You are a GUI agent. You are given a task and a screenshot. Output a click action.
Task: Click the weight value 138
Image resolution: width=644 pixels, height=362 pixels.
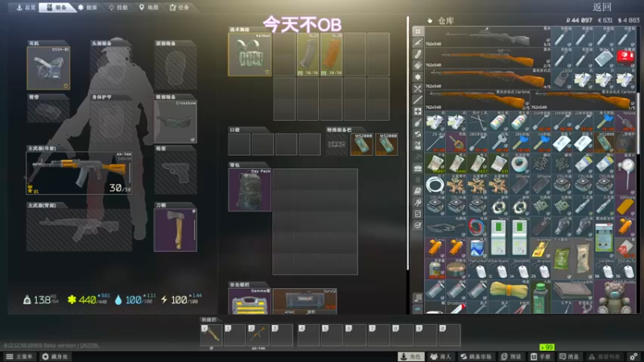point(43,300)
